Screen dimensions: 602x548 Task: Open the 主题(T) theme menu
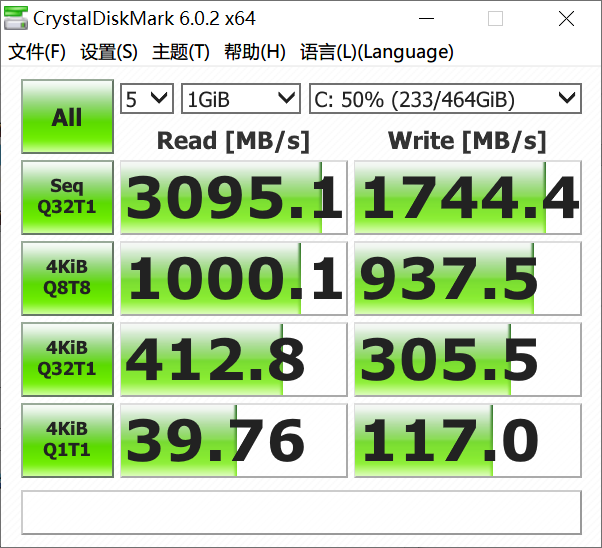[181, 52]
